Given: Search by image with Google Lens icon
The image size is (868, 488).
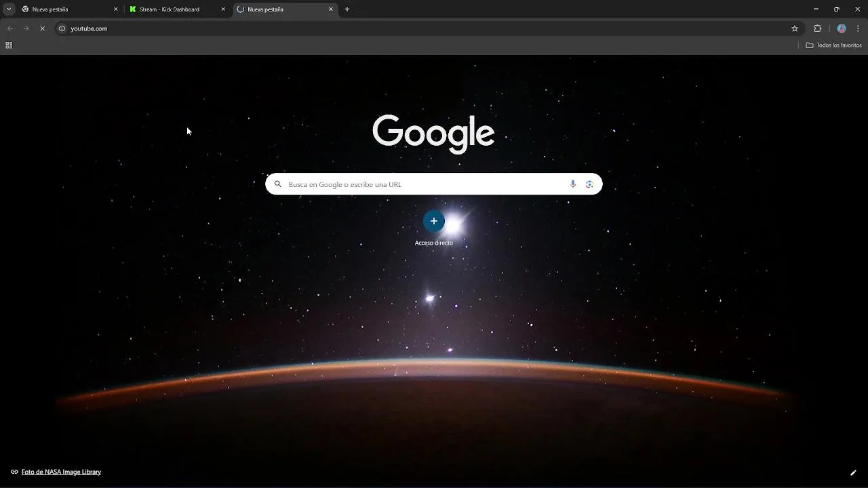Looking at the screenshot, I should pos(589,184).
